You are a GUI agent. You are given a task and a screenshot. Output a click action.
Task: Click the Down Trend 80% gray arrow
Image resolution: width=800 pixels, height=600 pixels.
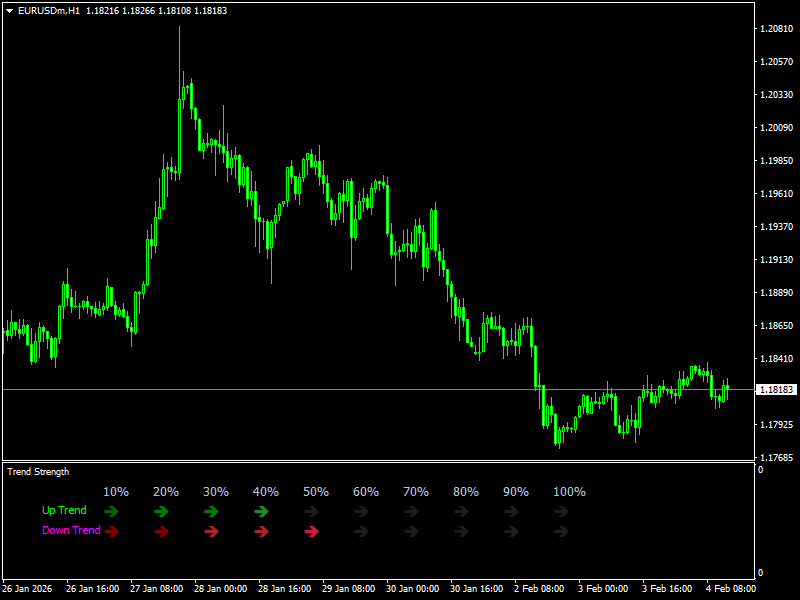pyautogui.click(x=462, y=532)
